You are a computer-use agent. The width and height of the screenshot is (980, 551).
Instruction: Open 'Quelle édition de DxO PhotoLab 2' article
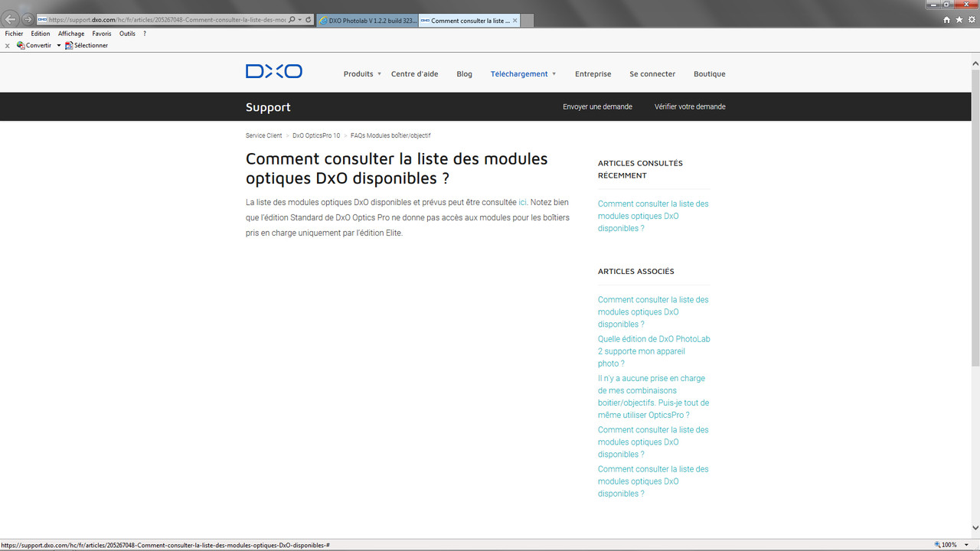(654, 351)
